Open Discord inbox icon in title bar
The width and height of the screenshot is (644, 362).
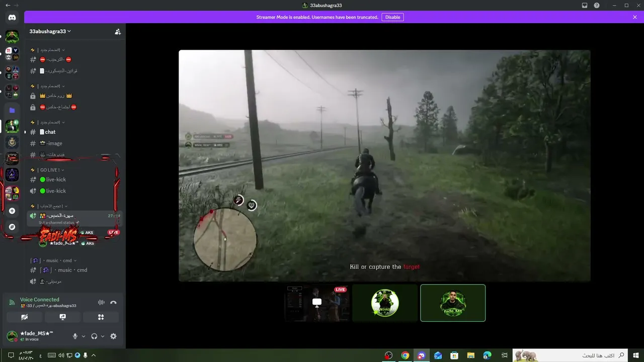point(585,5)
